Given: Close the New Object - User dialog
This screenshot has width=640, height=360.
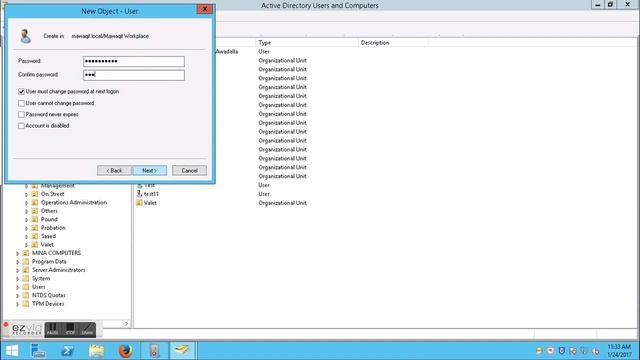Looking at the screenshot, I should point(205,9).
